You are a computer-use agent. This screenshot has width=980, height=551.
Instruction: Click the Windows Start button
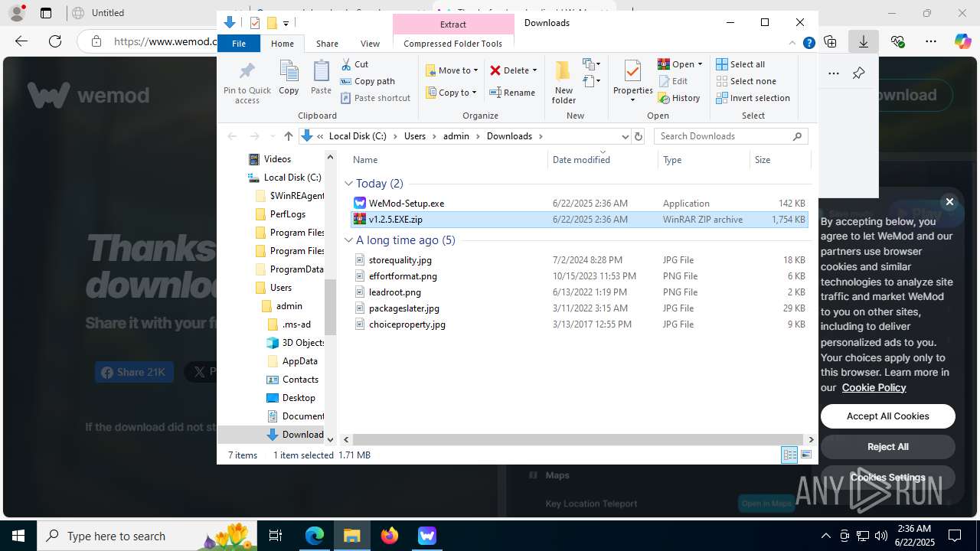coord(18,536)
